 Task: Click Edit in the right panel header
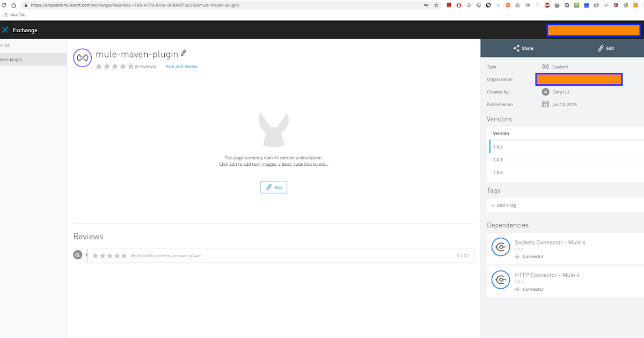(606, 48)
